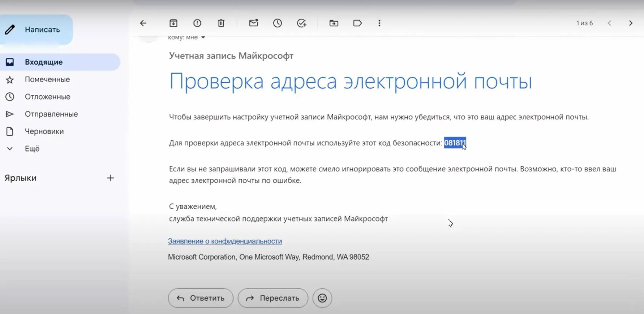Go back to inbox with back arrow
This screenshot has width=644, height=314.
pos(143,23)
